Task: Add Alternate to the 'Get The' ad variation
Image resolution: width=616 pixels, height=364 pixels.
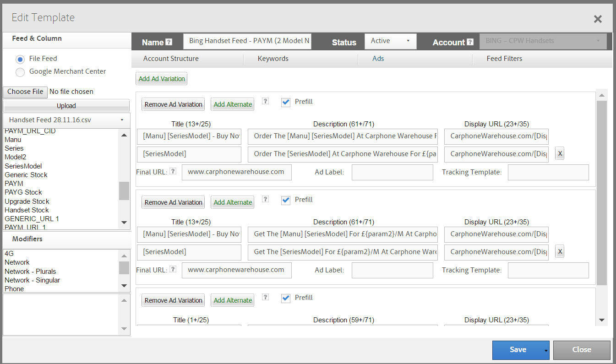Action: tap(233, 202)
